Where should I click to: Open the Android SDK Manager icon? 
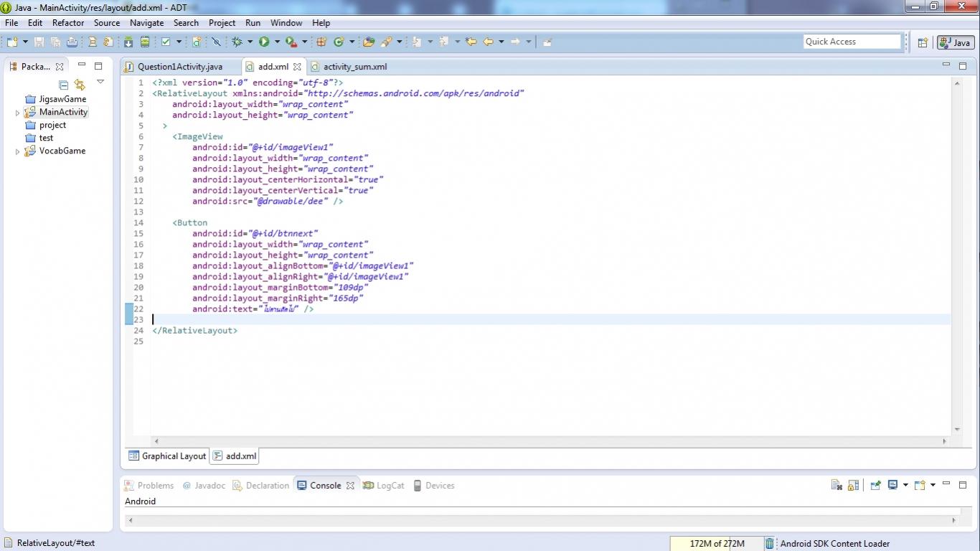point(128,42)
